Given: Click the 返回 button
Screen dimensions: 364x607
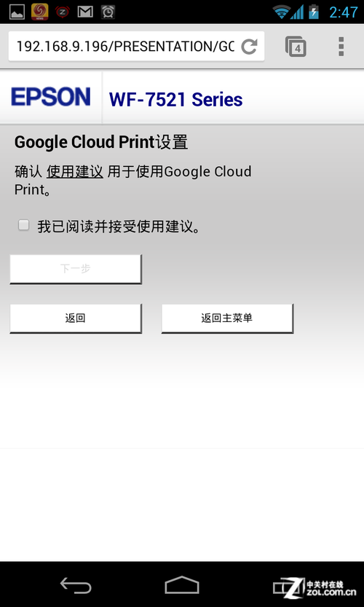Looking at the screenshot, I should tap(76, 318).
